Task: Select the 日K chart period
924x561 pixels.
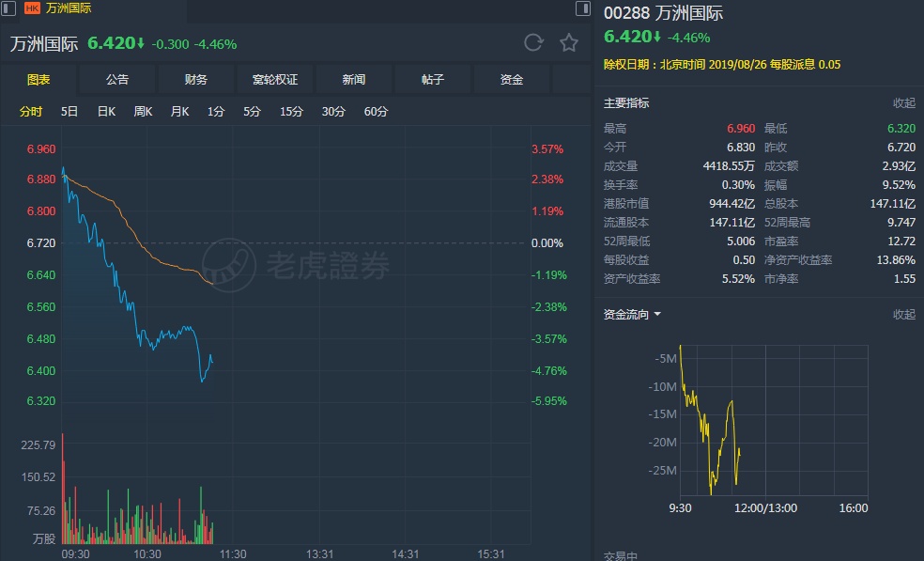Action: 106,112
